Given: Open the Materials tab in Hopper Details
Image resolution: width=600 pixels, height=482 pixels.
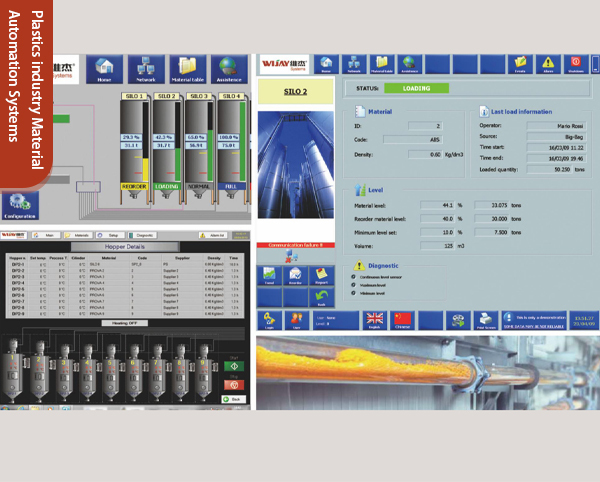Looking at the screenshot, I should point(78,235).
